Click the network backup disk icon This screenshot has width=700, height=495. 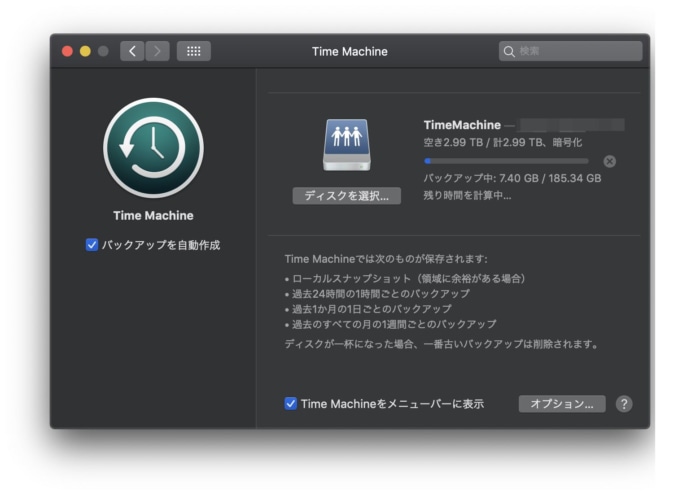347,145
